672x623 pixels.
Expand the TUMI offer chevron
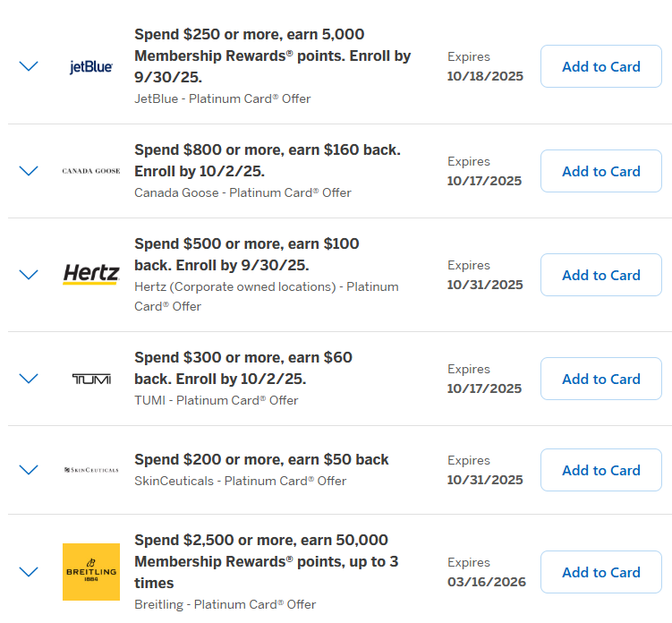(x=29, y=379)
